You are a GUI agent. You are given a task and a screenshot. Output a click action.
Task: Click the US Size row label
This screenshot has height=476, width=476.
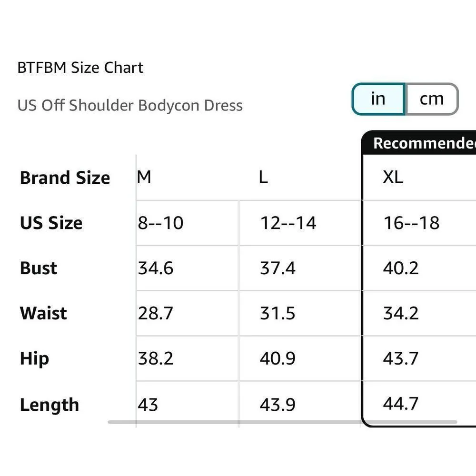coord(51,223)
